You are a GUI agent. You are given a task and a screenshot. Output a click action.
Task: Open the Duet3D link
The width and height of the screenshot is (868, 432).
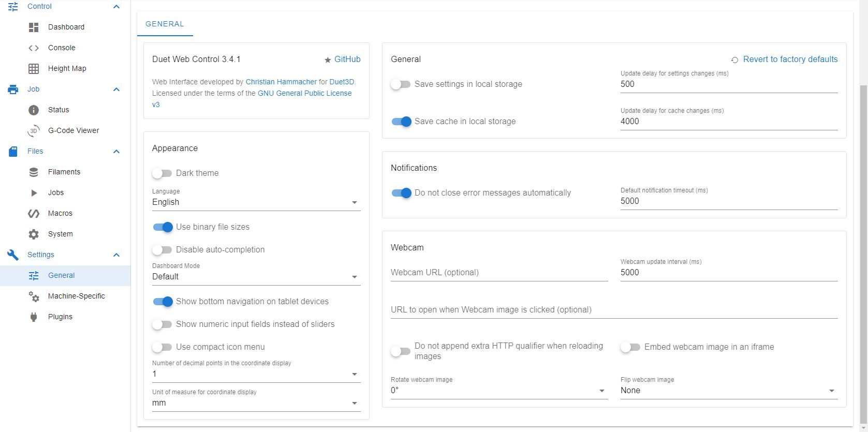(x=342, y=82)
